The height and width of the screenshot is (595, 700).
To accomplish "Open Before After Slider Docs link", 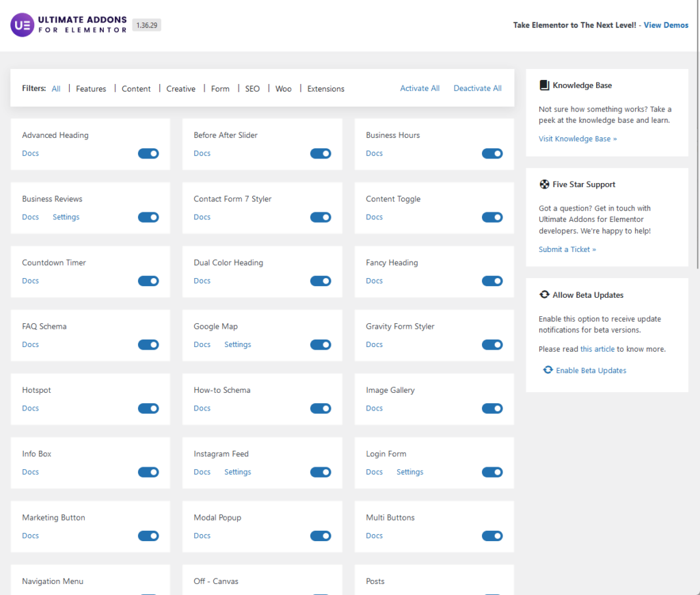I will pyautogui.click(x=202, y=153).
